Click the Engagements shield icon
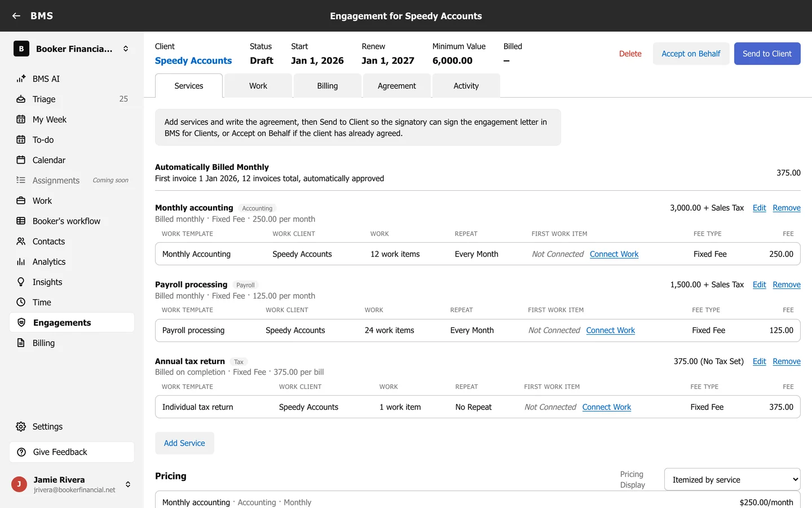 (21, 323)
